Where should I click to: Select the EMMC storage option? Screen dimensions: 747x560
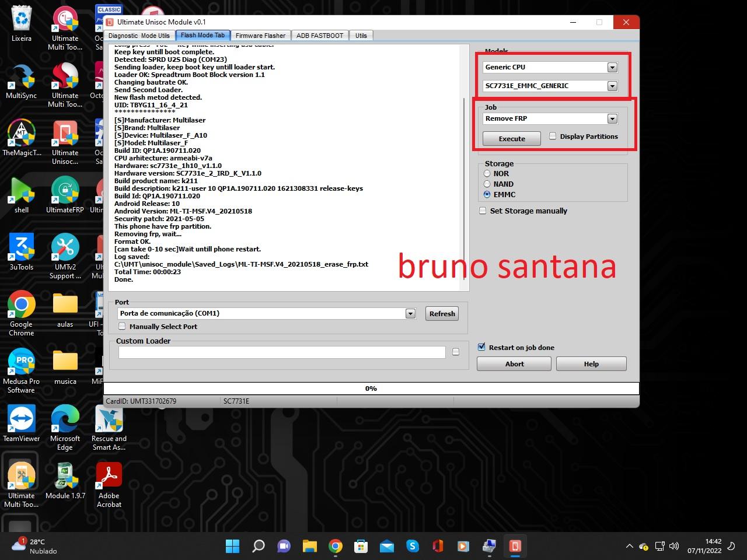487,194
